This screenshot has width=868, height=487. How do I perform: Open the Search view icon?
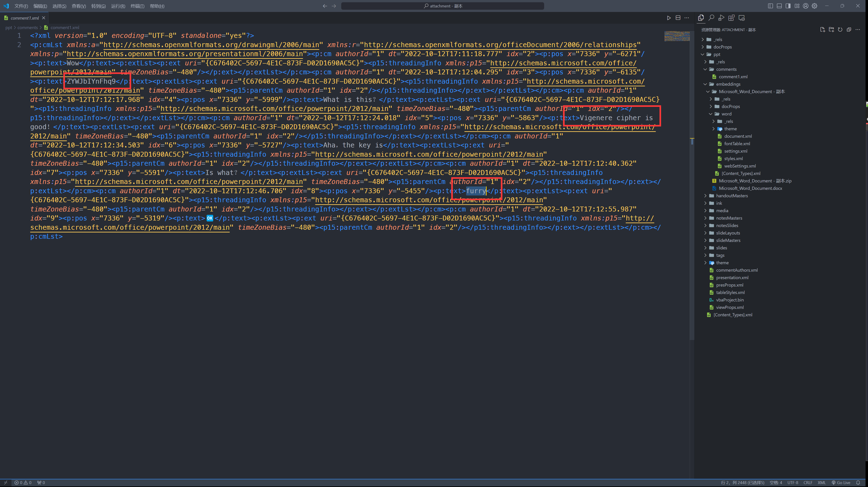[x=711, y=18]
